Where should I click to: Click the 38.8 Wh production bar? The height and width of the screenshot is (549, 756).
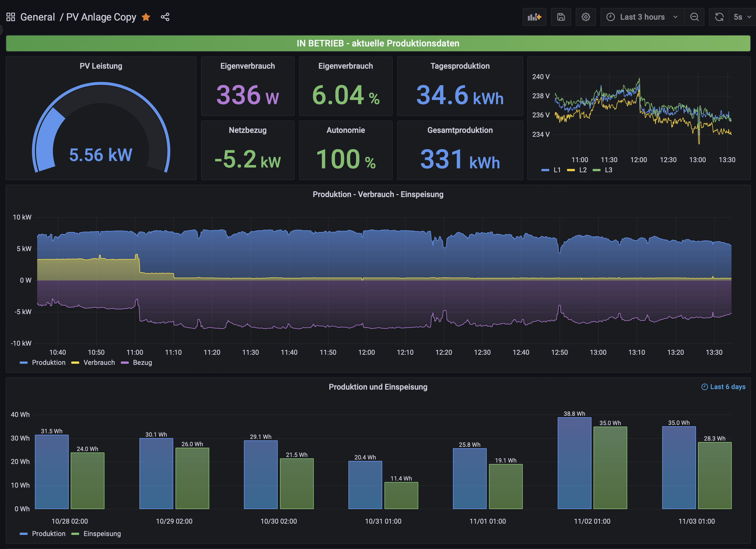tap(574, 463)
